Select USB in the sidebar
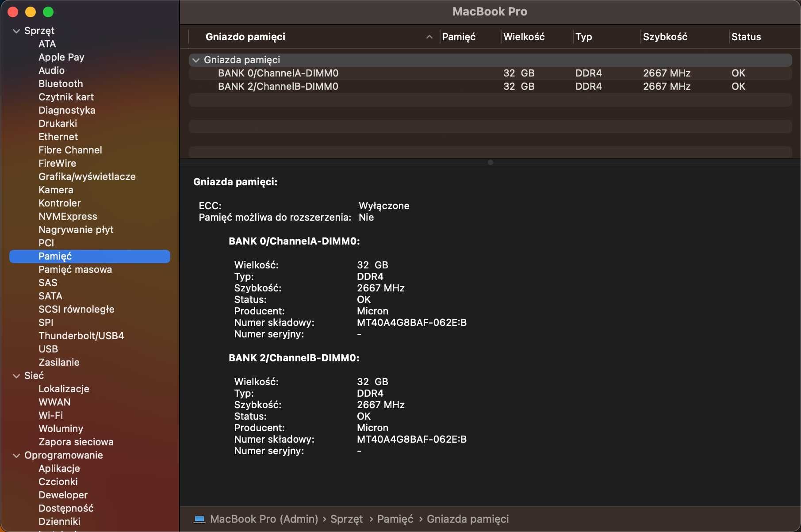Viewport: 801px width, 532px height. (48, 349)
